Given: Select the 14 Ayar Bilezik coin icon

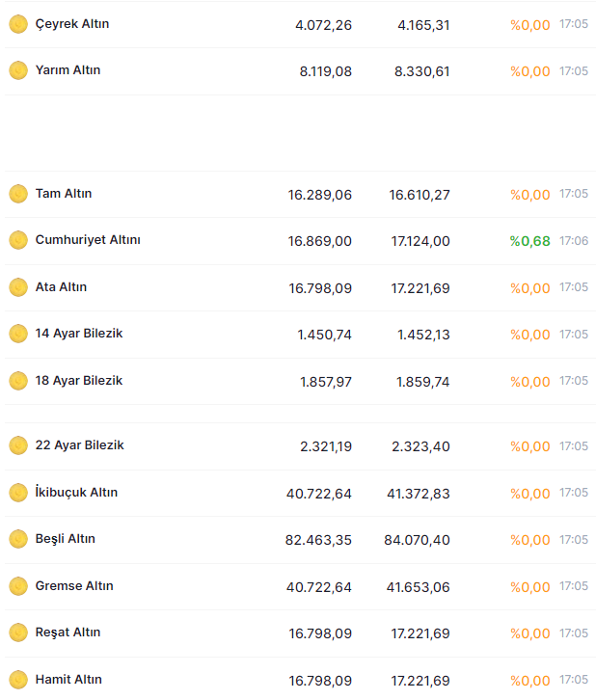Looking at the screenshot, I should 18,334.
